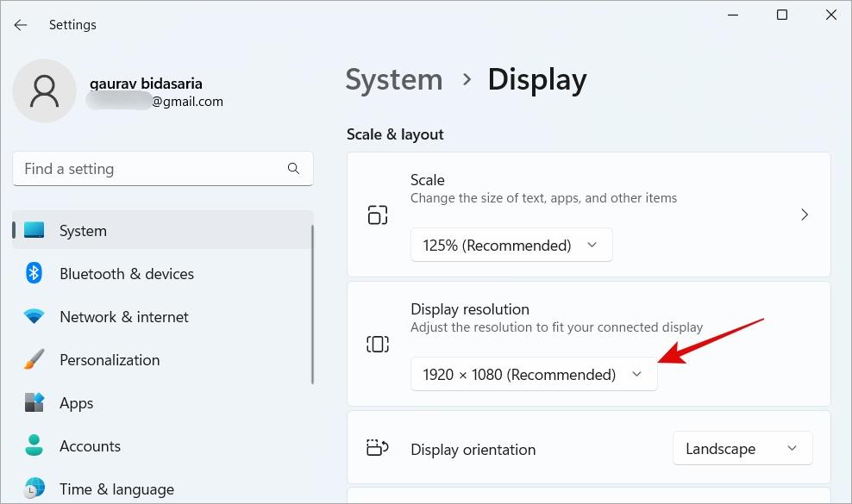
Task: Maximize the Settings window
Action: [x=782, y=15]
